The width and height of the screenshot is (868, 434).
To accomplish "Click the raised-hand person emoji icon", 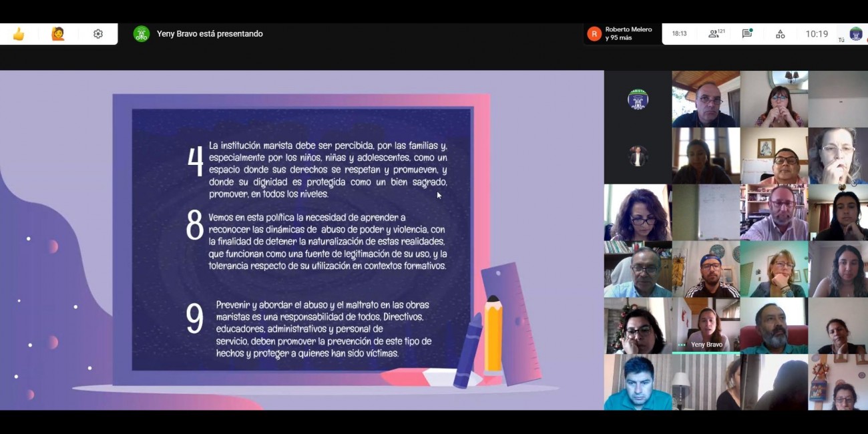I will [x=58, y=34].
